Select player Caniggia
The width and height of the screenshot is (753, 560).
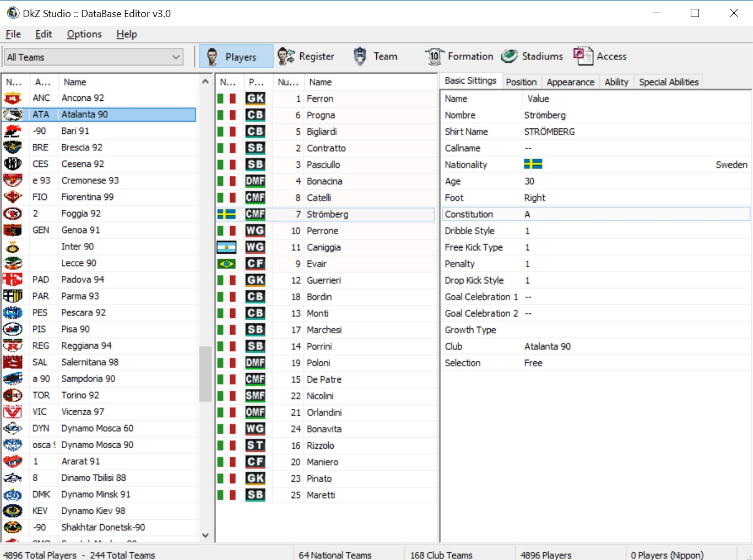pos(326,247)
